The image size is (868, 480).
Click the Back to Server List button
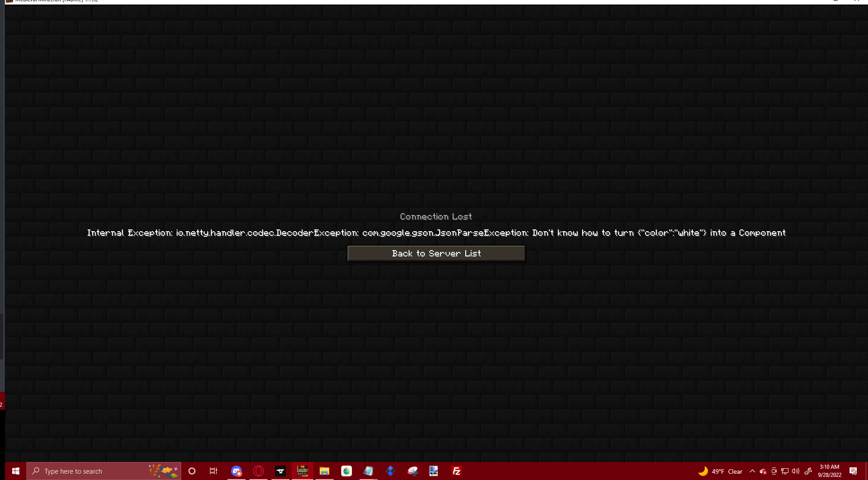436,253
